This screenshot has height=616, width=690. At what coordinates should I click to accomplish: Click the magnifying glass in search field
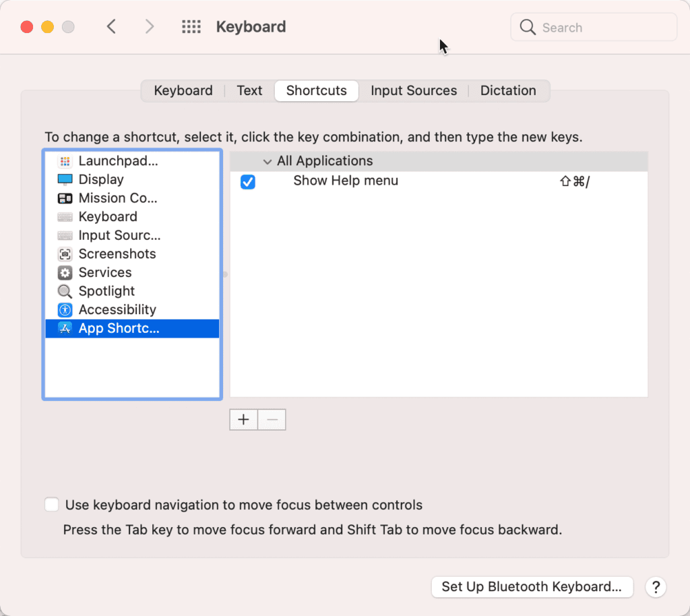[528, 27]
